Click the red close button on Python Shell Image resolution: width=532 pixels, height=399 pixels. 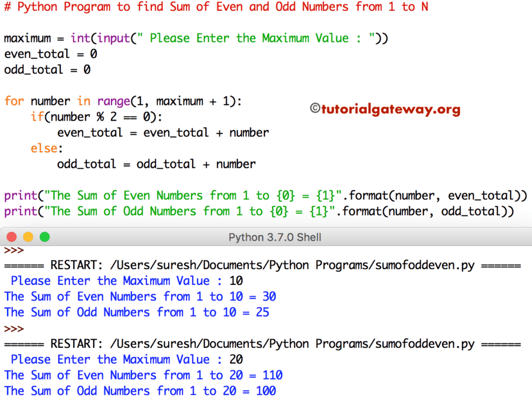tap(12, 236)
